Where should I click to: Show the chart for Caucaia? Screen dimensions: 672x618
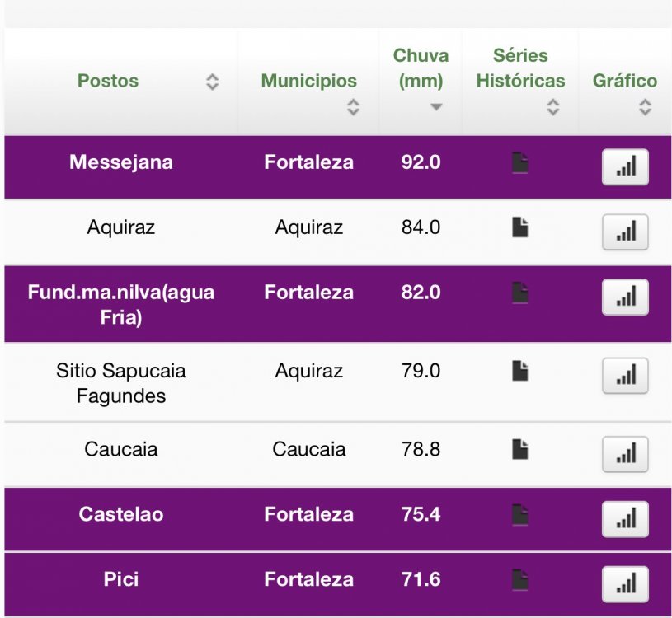(x=625, y=454)
